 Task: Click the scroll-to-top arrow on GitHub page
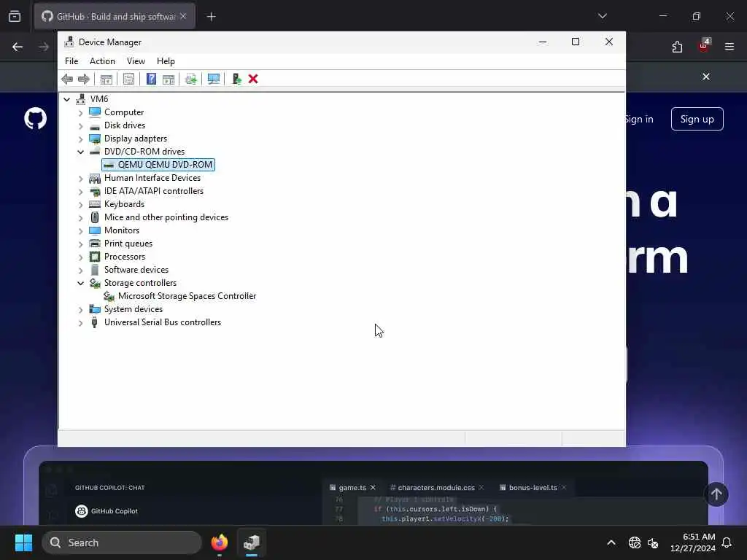[716, 494]
